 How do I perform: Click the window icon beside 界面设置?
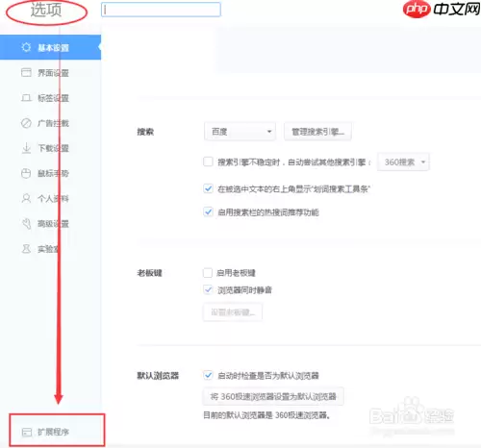[x=26, y=72]
